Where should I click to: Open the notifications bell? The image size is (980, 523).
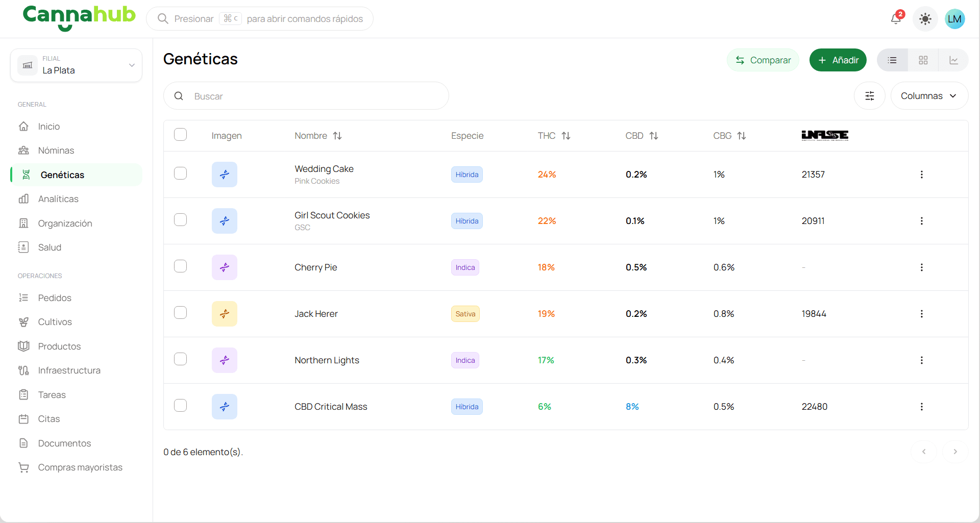click(x=896, y=19)
